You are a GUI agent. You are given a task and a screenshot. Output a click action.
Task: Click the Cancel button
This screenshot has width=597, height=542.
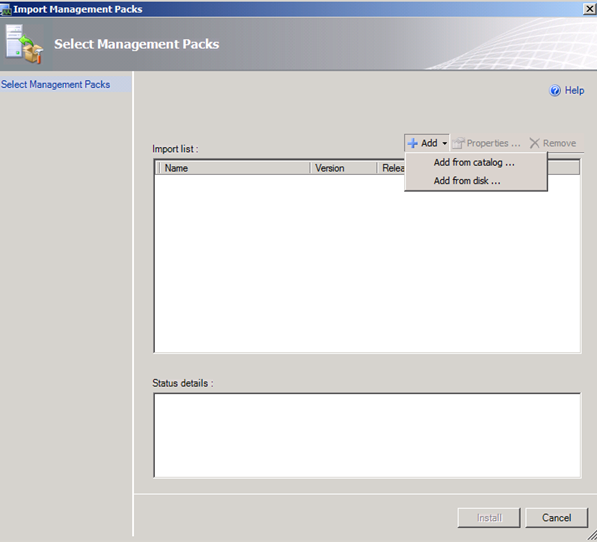[557, 518]
